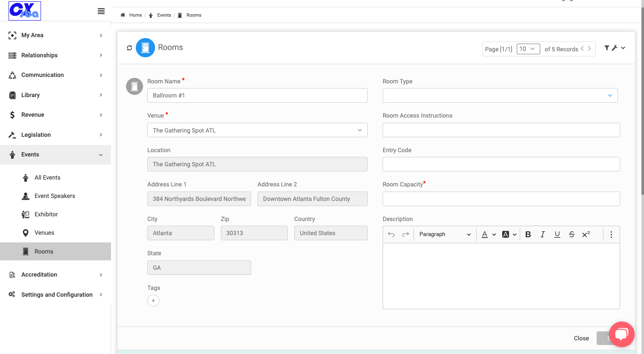
Task: Open the chat support bubble
Action: click(622, 334)
